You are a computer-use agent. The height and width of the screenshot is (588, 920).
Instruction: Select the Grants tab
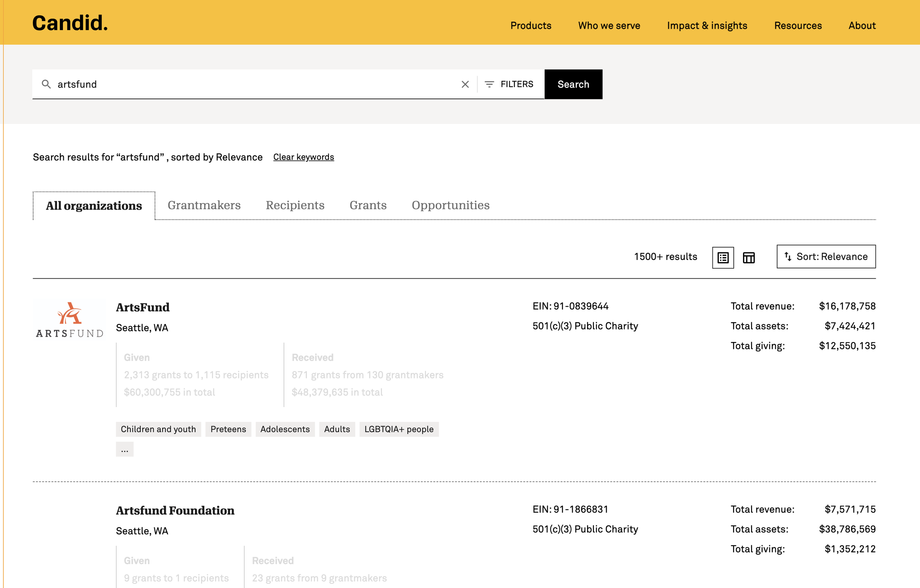coord(368,206)
